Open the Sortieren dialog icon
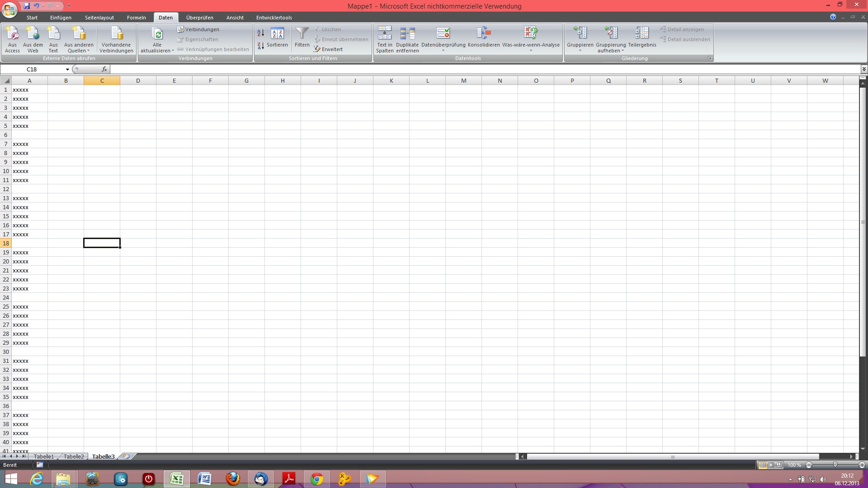 277,34
